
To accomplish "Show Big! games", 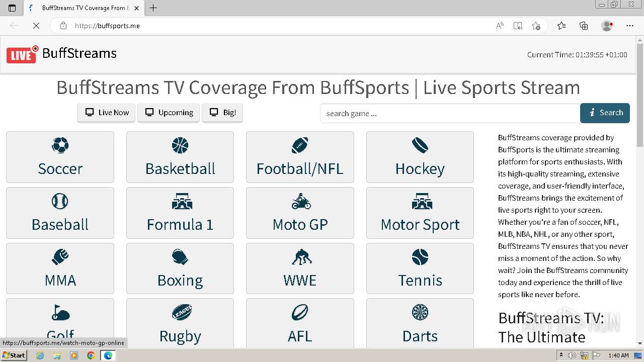I will point(222,113).
